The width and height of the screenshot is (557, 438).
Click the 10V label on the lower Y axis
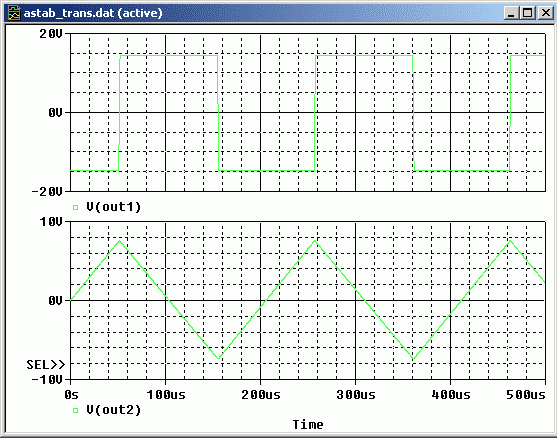click(51, 222)
